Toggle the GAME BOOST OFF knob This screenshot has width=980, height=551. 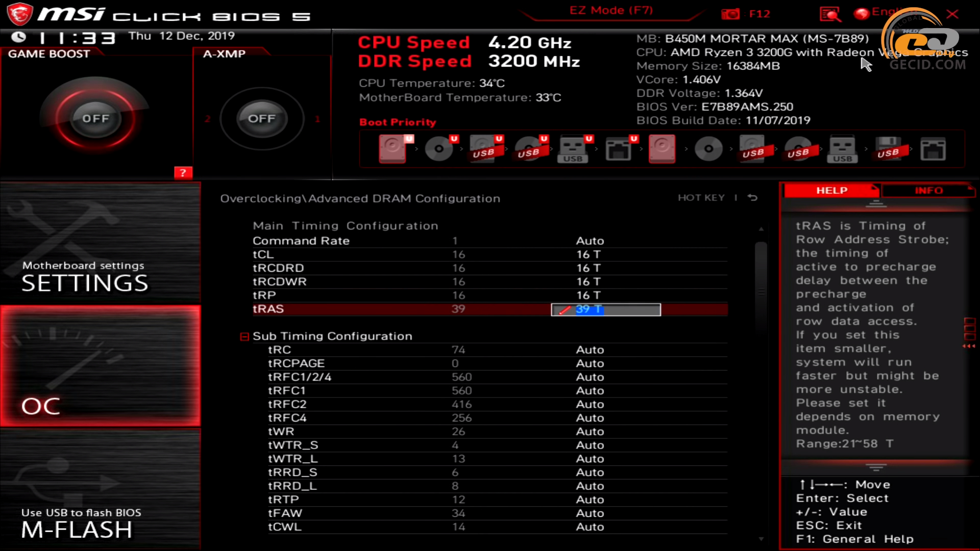click(x=95, y=118)
